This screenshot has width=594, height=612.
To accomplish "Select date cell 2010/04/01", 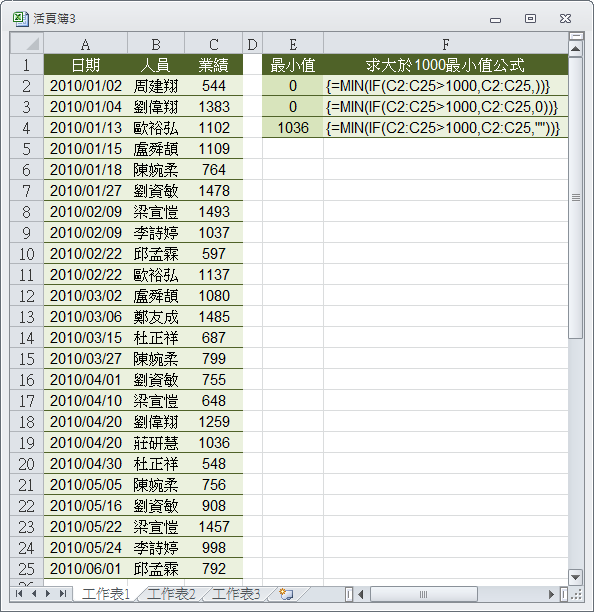I will click(x=85, y=380).
